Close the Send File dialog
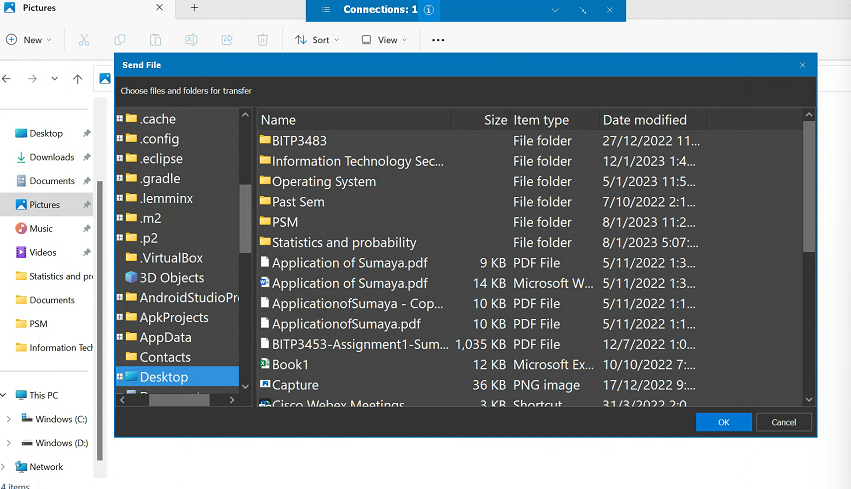The width and height of the screenshot is (851, 489). tap(802, 65)
